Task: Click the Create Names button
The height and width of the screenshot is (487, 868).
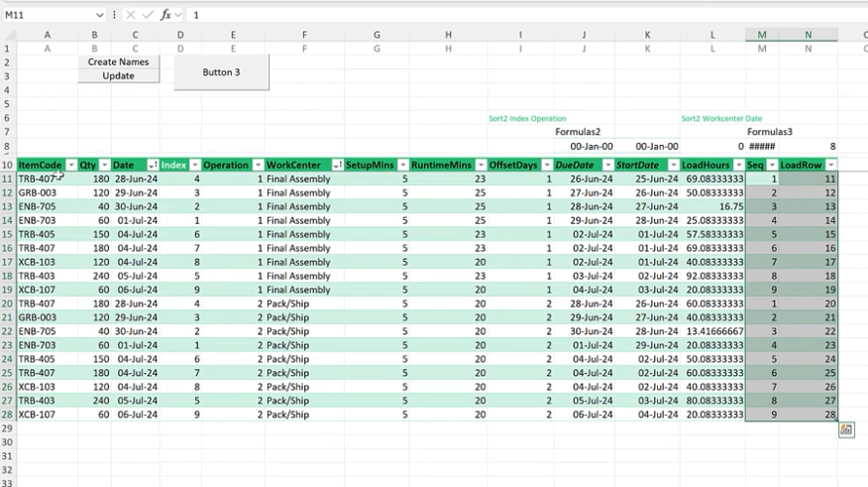Action: [x=119, y=62]
